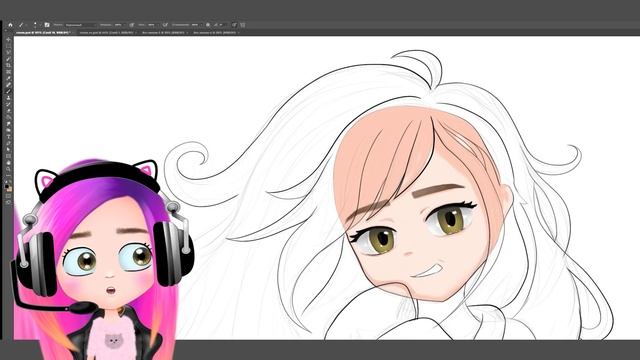Click the Smoothing value field

tap(195, 25)
